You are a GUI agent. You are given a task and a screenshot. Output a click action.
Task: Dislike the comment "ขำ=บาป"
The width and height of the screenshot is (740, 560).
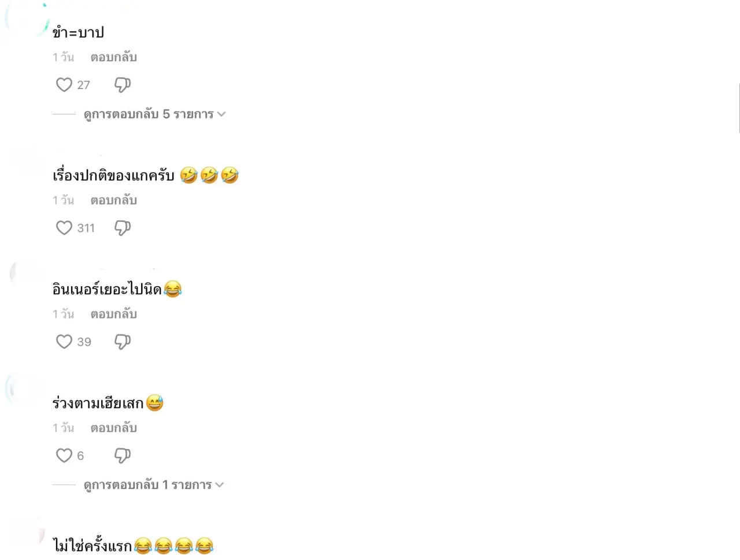click(123, 85)
